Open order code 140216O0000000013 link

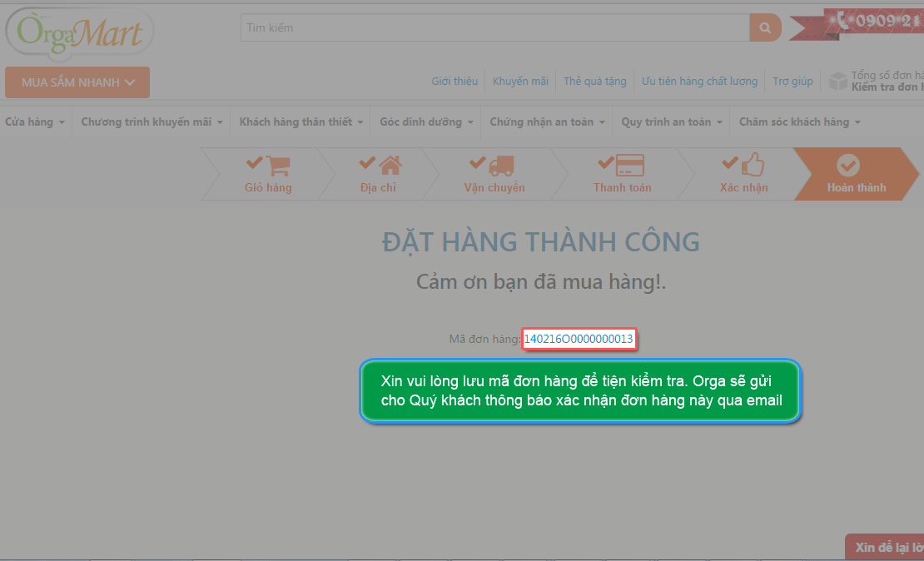[x=579, y=339]
